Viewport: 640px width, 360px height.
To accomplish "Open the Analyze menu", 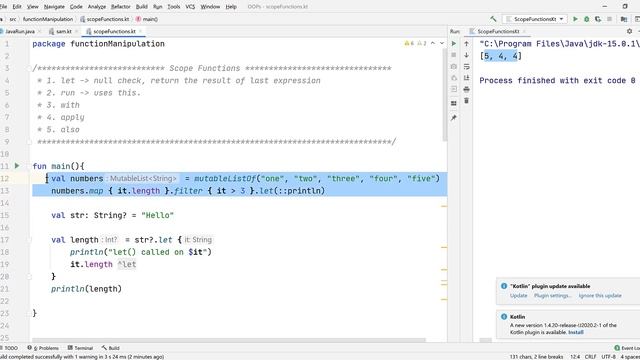I will [x=97, y=7].
